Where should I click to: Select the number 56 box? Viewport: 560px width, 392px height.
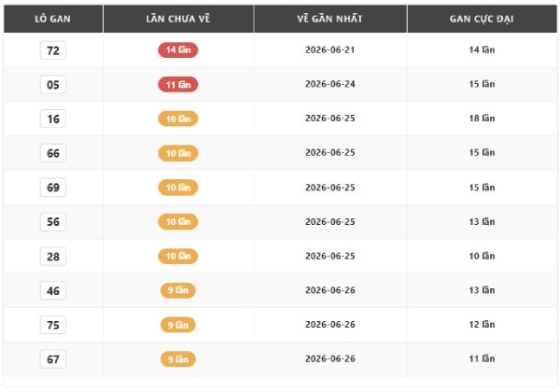pyautogui.click(x=53, y=222)
